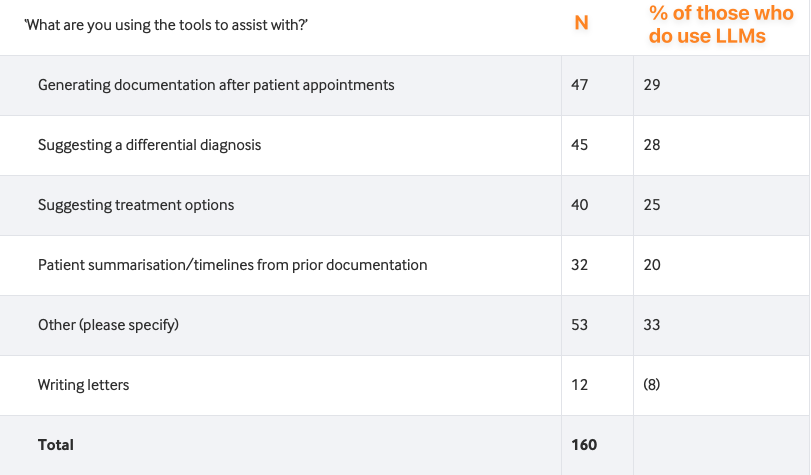Click the percentage value 29

652,85
